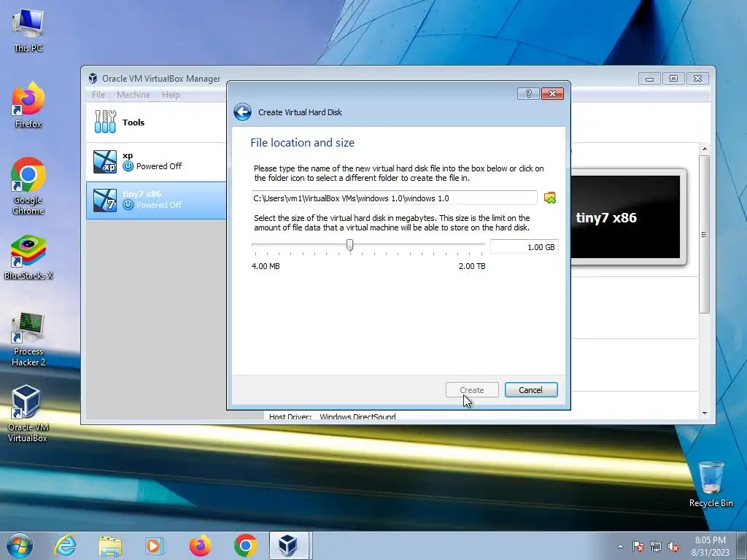Open Internet Explorer from the taskbar
Image resolution: width=747 pixels, height=560 pixels.
click(x=65, y=545)
